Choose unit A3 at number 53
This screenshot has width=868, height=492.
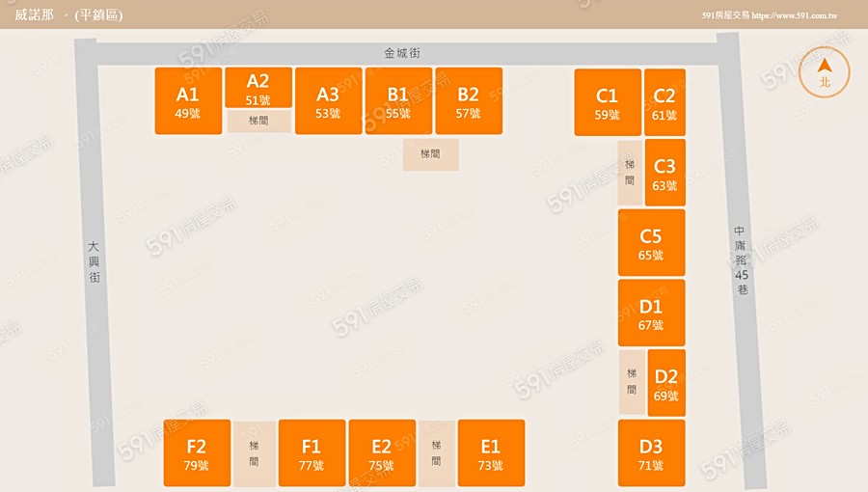click(328, 101)
